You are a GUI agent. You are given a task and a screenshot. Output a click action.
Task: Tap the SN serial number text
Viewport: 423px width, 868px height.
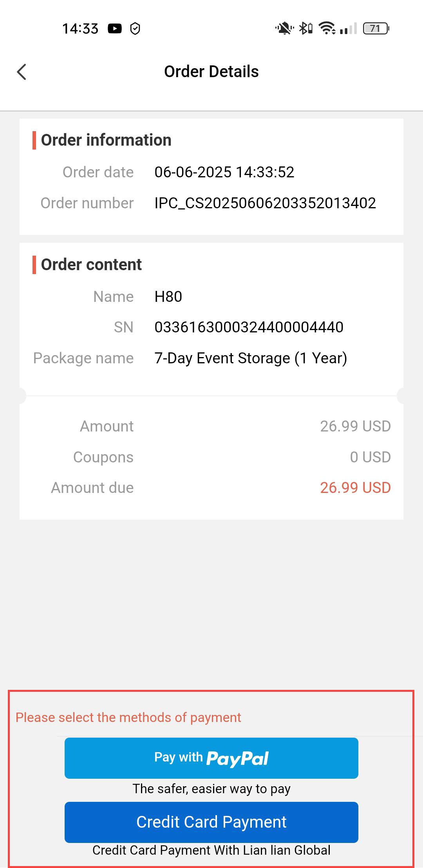pyautogui.click(x=249, y=327)
